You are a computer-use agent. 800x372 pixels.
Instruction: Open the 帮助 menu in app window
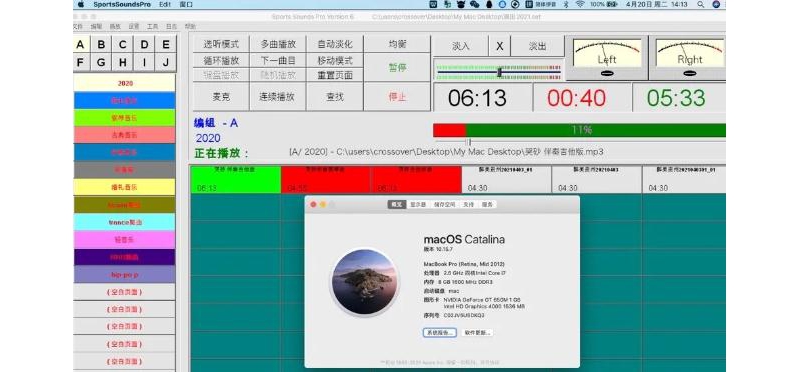[x=190, y=26]
